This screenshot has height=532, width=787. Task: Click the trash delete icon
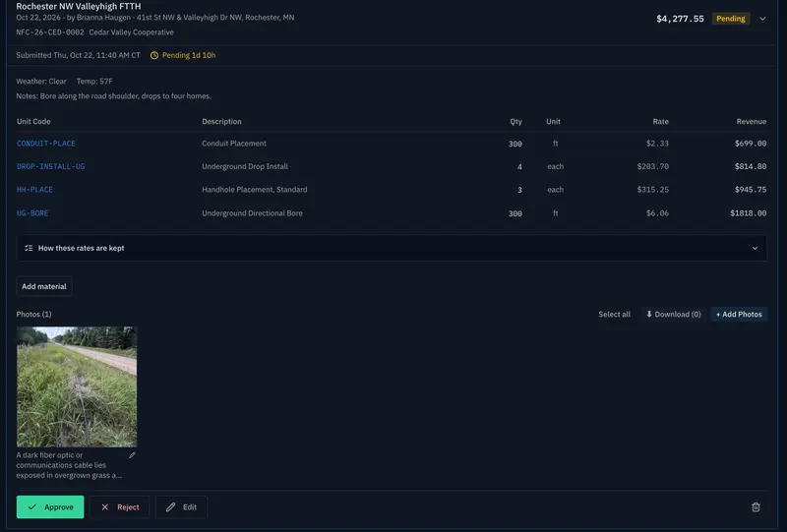point(756,506)
